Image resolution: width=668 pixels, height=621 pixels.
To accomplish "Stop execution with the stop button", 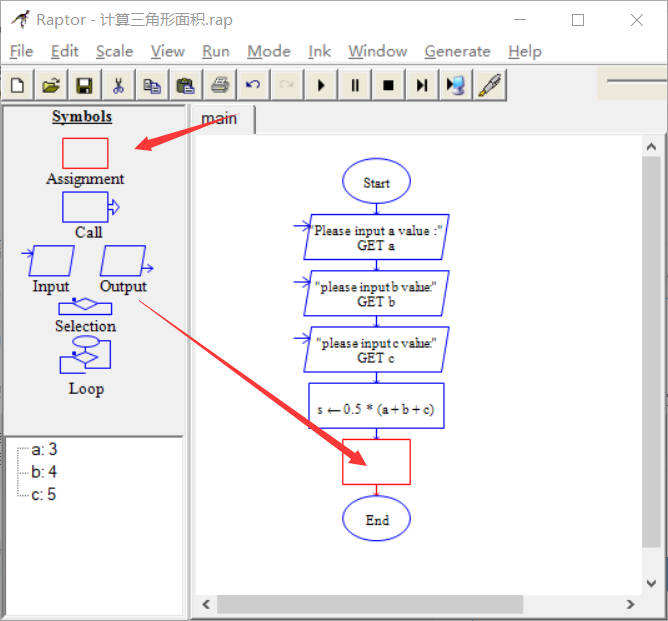I will [x=388, y=85].
